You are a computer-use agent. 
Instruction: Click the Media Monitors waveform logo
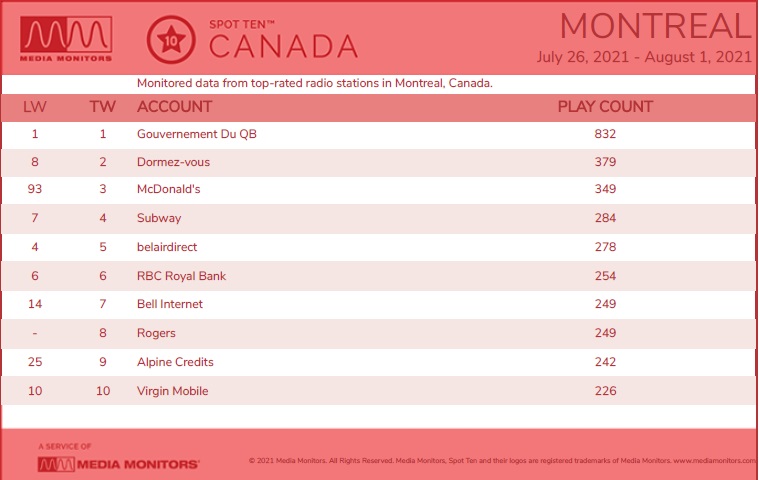[x=66, y=39]
